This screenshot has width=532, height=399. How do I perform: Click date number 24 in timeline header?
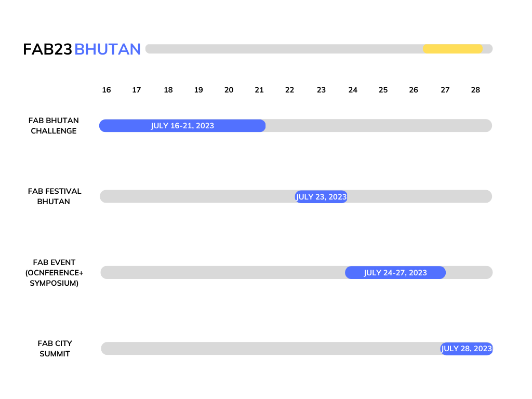pos(353,90)
